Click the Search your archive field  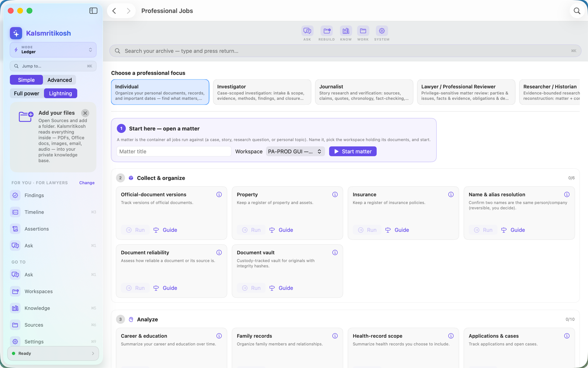click(345, 51)
